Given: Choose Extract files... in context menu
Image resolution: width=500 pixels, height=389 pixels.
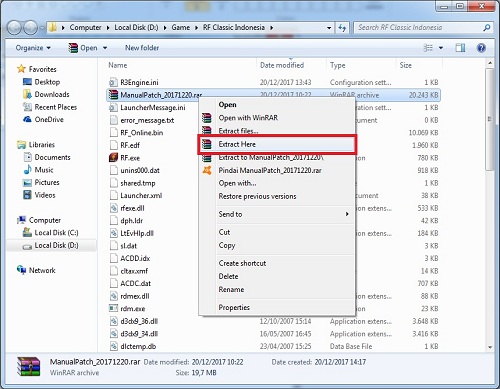Looking at the screenshot, I should 277,131.
